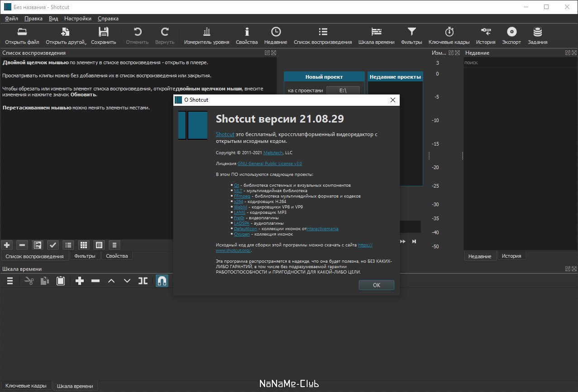The image size is (578, 392).
Task: Switch to 'Шкала времени' bottom tab
Action: click(75, 386)
